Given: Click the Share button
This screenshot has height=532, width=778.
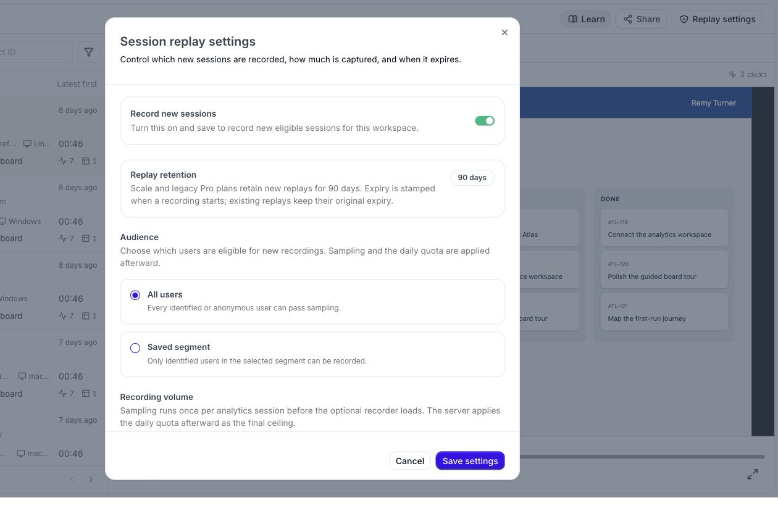Looking at the screenshot, I should point(642,19).
